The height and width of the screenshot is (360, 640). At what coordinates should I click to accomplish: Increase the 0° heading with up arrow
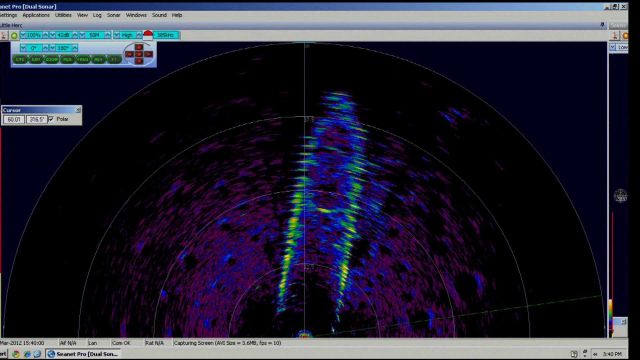pyautogui.click(x=45, y=48)
